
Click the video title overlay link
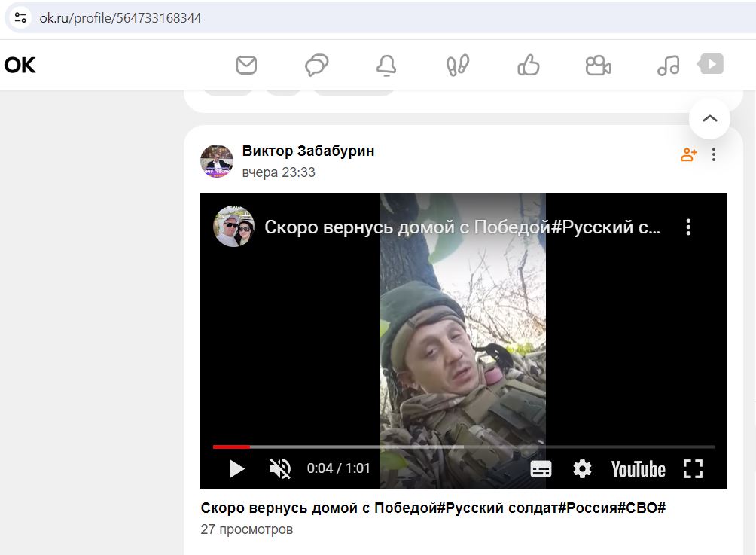[462, 227]
